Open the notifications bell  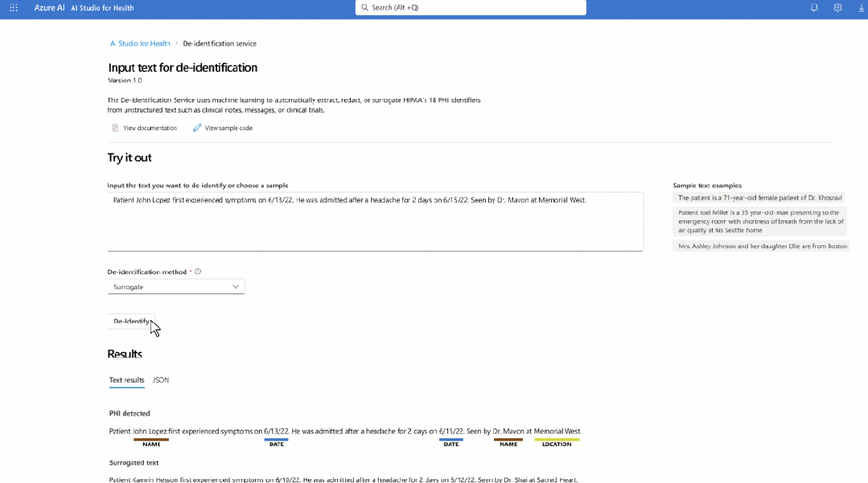point(814,8)
